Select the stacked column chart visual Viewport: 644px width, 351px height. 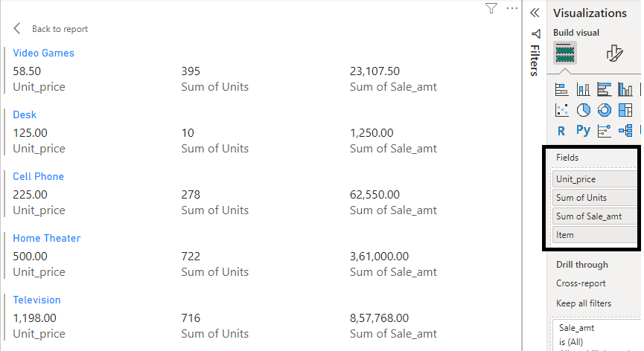point(583,90)
